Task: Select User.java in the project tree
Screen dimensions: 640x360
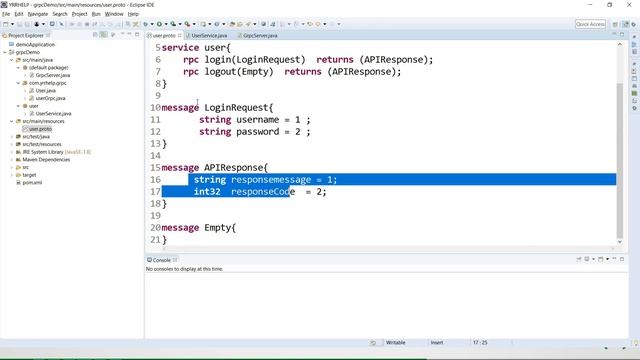Action: tap(45, 91)
